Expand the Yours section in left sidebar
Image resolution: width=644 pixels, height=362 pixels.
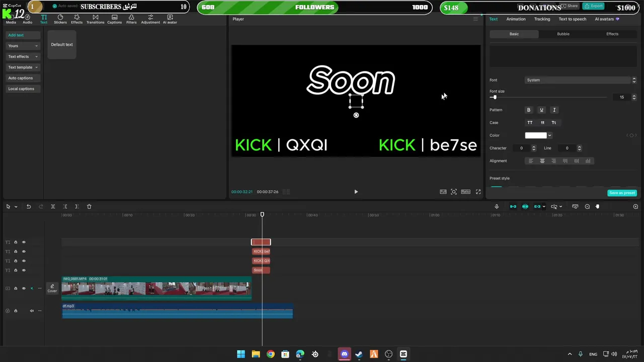click(23, 46)
